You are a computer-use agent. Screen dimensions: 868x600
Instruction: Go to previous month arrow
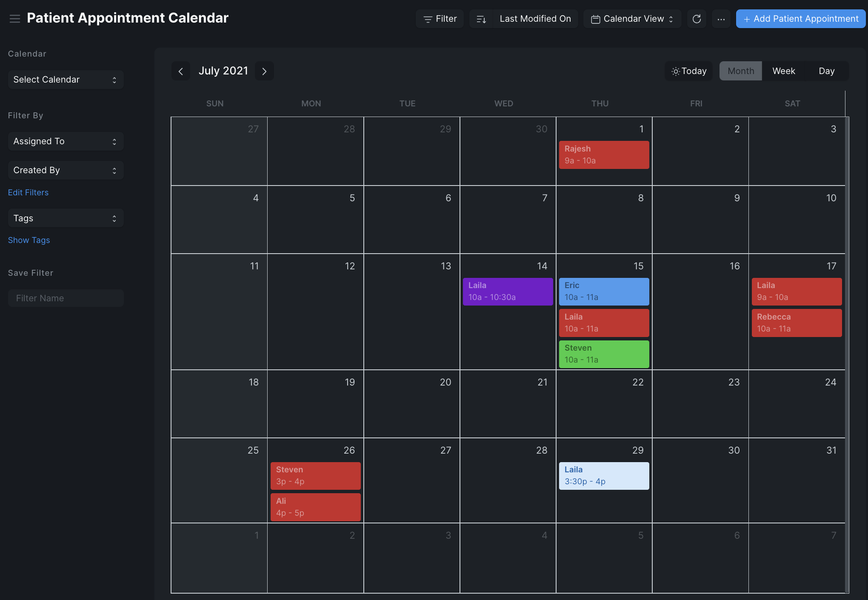coord(181,71)
